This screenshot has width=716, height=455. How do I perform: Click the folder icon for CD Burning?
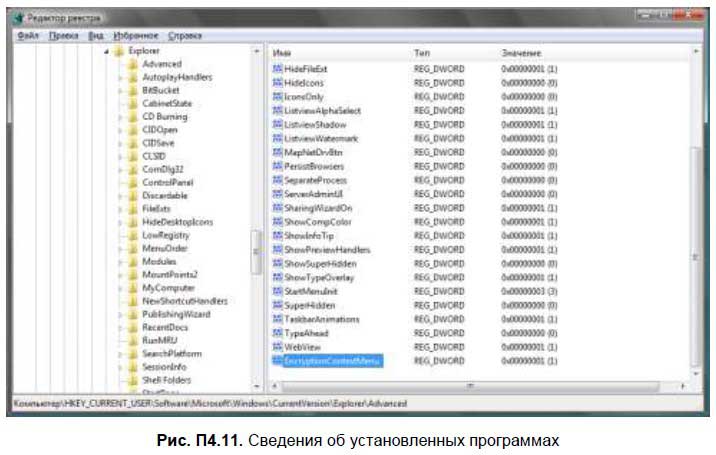tap(132, 117)
